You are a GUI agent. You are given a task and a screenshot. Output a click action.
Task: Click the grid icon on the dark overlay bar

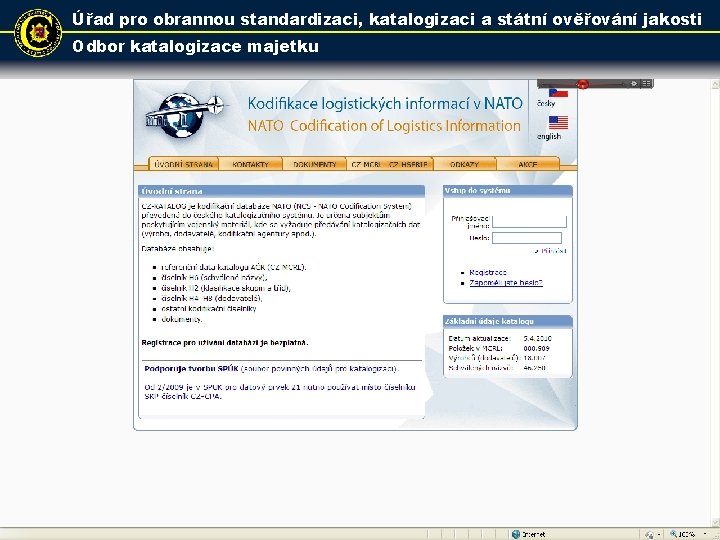tap(647, 84)
